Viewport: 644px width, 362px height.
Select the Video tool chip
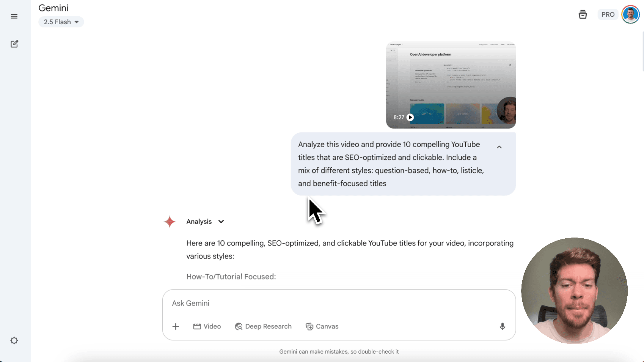point(207,326)
